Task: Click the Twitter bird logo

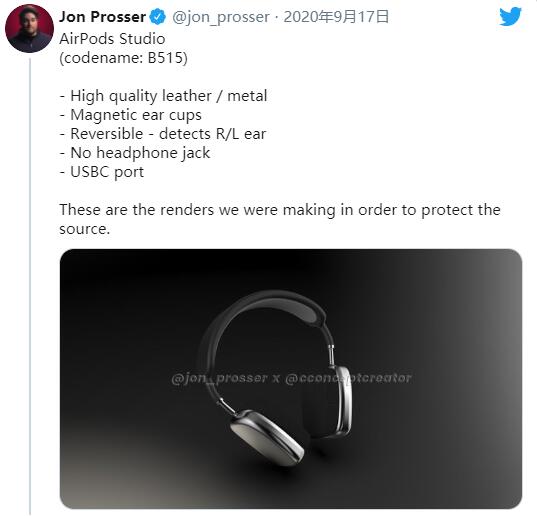Action: [510, 16]
